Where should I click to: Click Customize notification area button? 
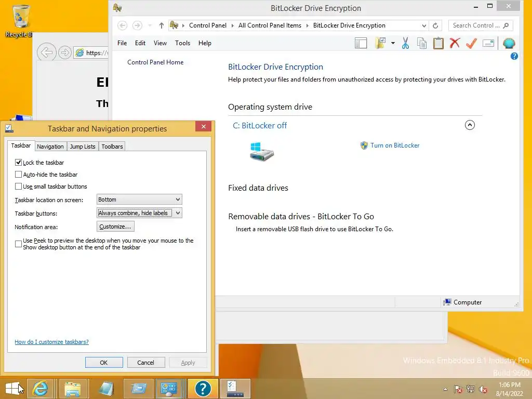(x=115, y=227)
